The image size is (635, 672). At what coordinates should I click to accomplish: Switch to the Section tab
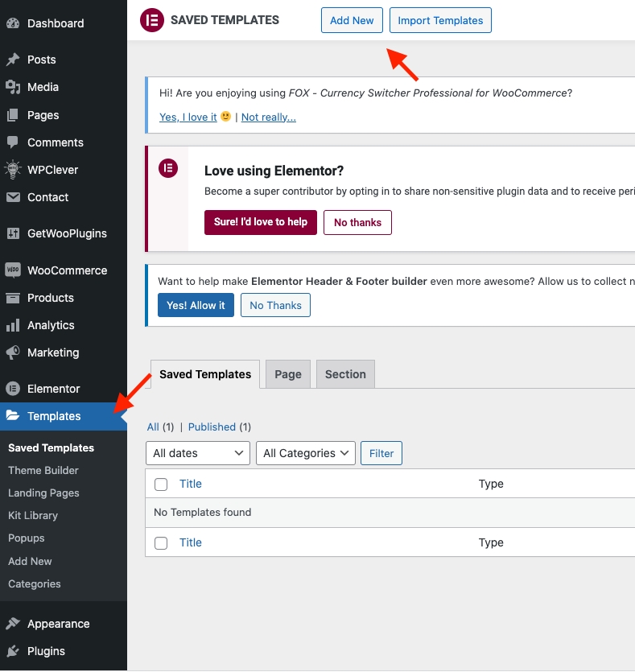pos(345,374)
